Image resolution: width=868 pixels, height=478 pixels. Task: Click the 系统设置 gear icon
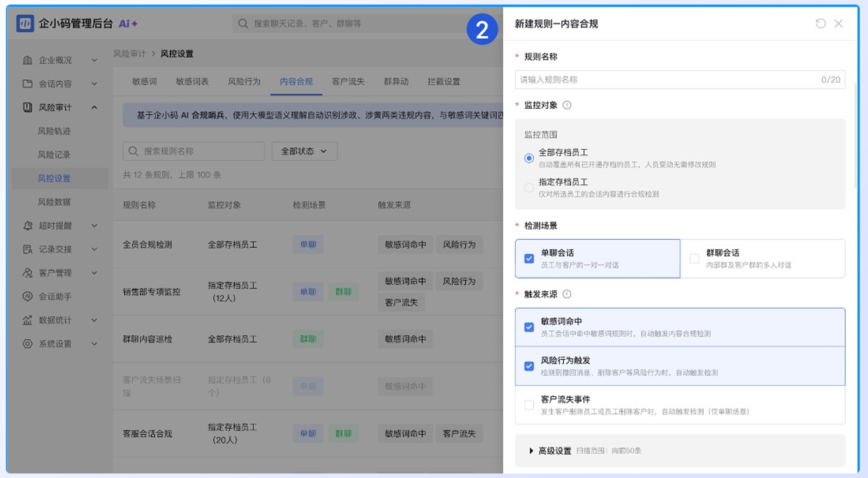27,343
